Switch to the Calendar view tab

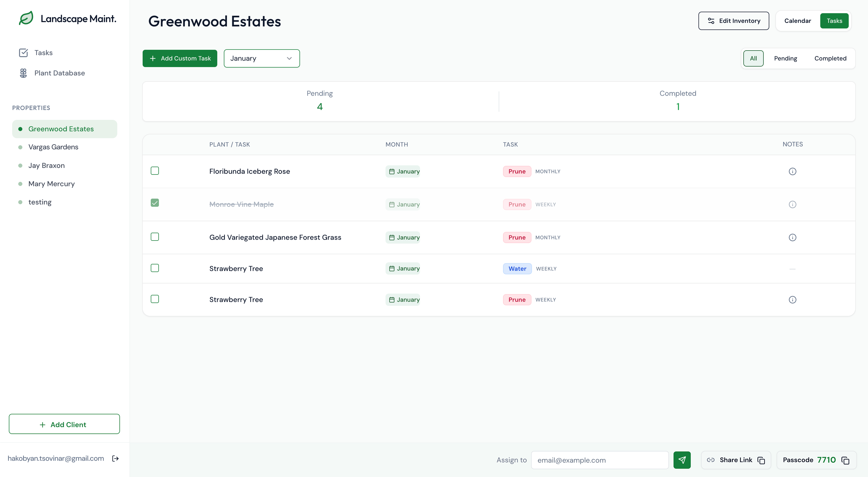pos(797,21)
